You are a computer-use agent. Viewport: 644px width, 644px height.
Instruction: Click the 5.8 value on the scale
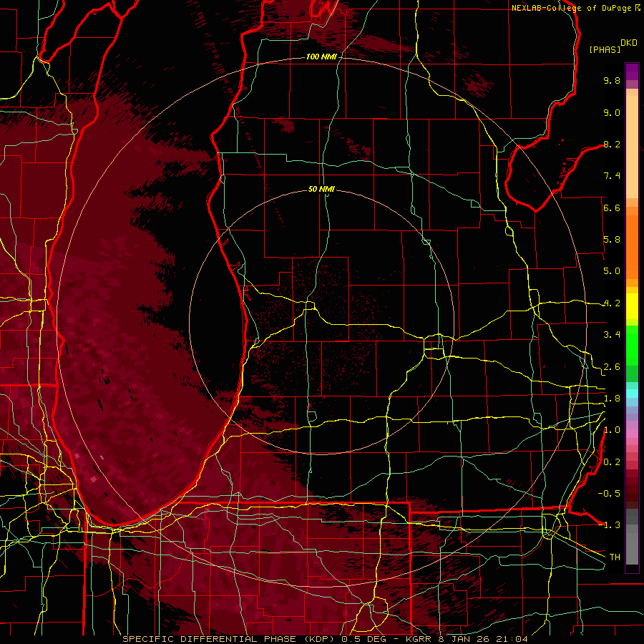612,240
